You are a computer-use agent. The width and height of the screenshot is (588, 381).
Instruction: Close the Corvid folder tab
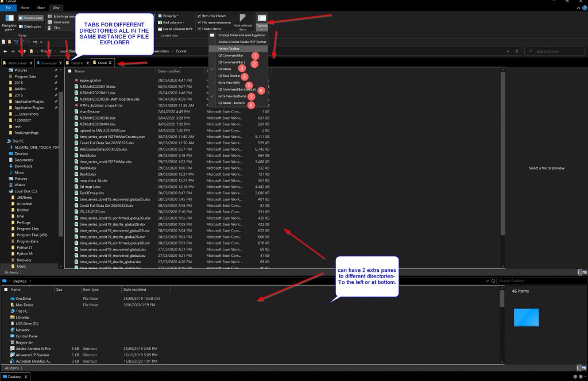[110, 63]
